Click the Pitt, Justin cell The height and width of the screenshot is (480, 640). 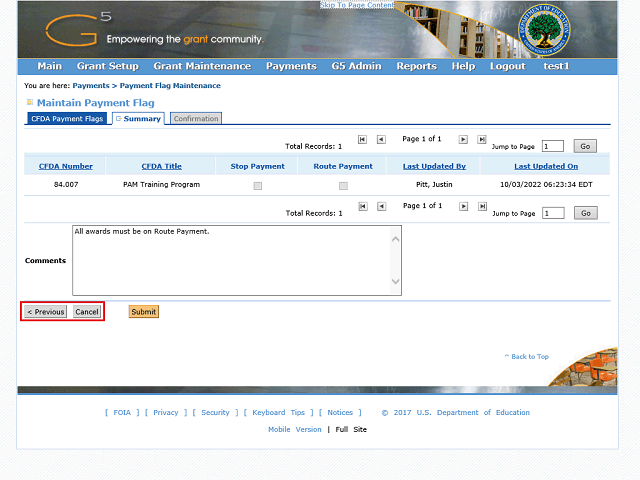point(434,184)
